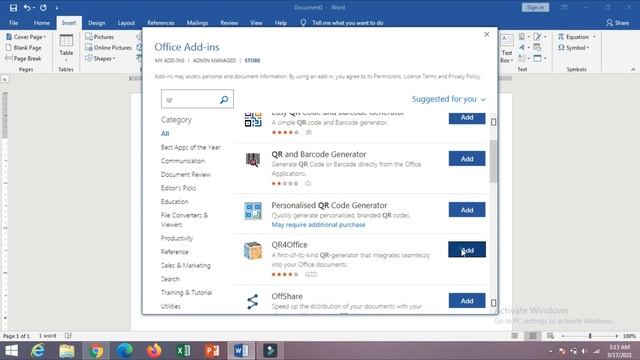Insert a Page Break
640x360 pixels.
point(23,58)
